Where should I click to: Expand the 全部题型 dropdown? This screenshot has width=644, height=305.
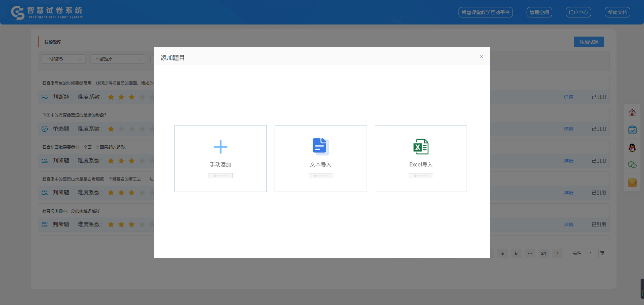(63, 59)
